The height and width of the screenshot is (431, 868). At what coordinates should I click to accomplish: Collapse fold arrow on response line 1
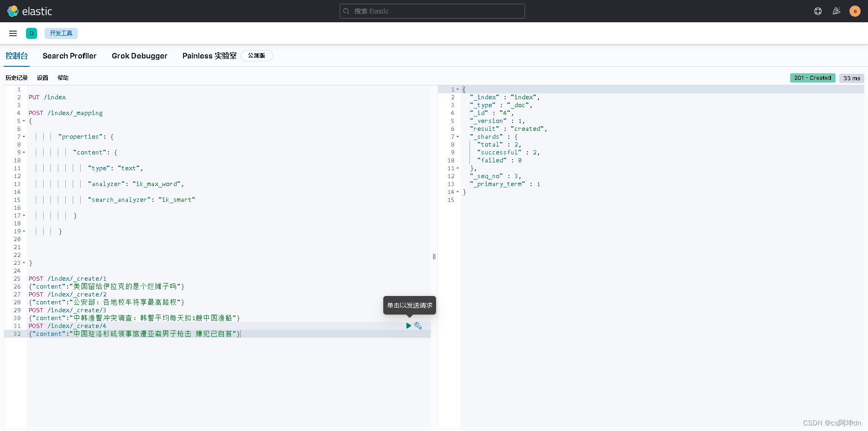[458, 90]
